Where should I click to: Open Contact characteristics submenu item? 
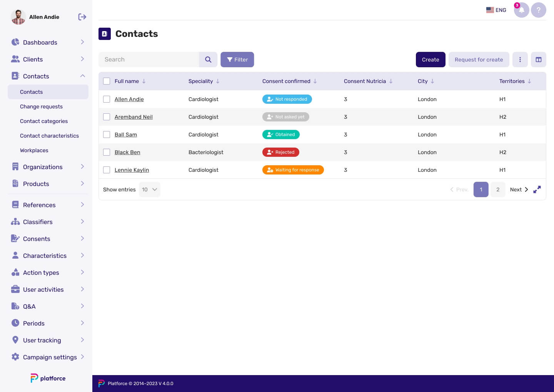tap(49, 136)
